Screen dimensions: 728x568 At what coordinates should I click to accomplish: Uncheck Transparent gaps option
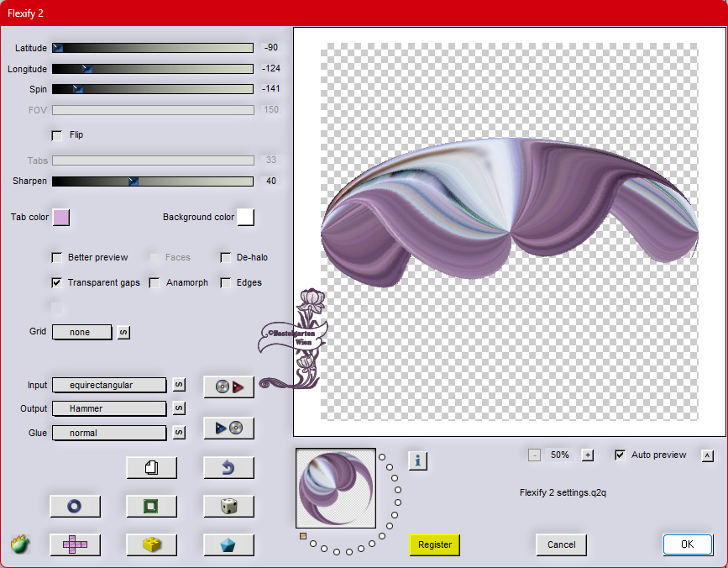(x=57, y=283)
